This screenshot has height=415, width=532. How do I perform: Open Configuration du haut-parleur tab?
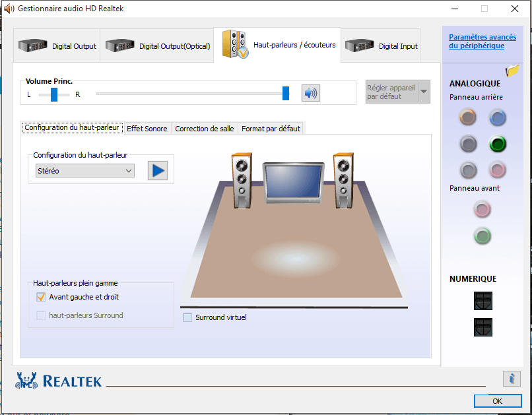coord(72,128)
